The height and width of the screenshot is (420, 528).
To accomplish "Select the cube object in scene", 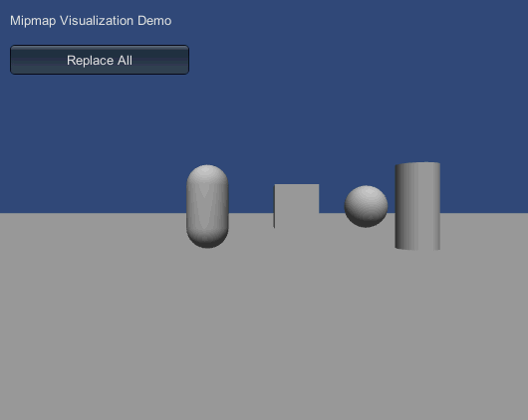I will coord(296,206).
